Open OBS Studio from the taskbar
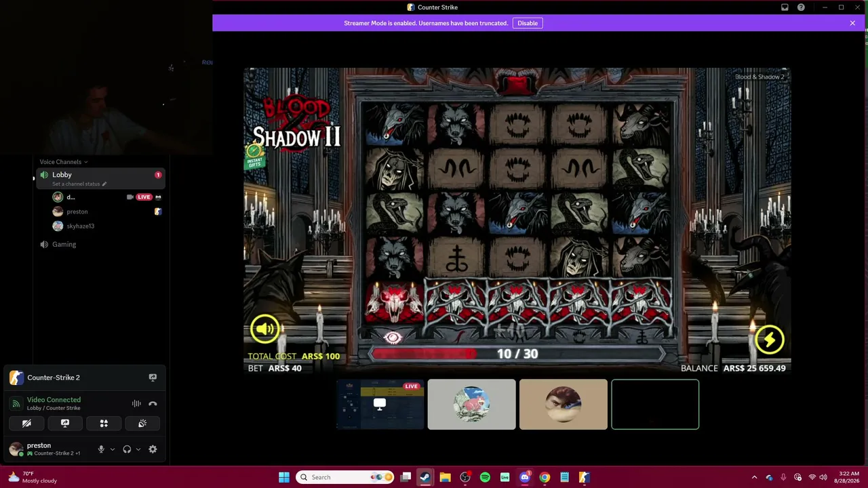Screen dimensions: 868x488 pos(465,477)
